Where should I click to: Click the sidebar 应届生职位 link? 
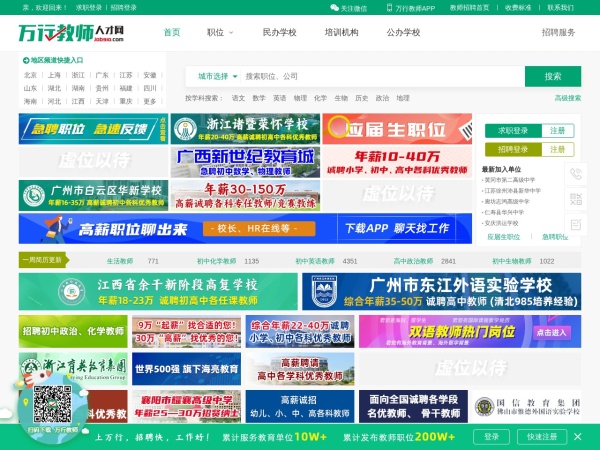click(x=504, y=237)
